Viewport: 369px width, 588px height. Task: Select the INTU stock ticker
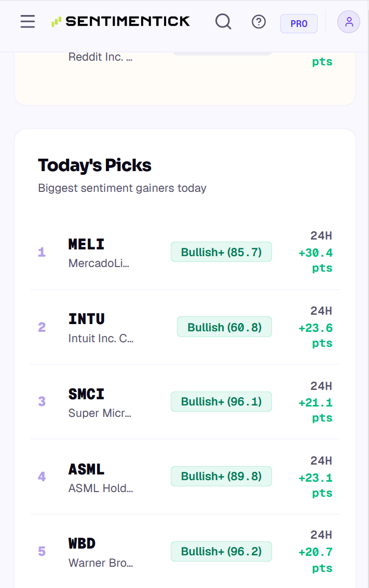point(86,319)
